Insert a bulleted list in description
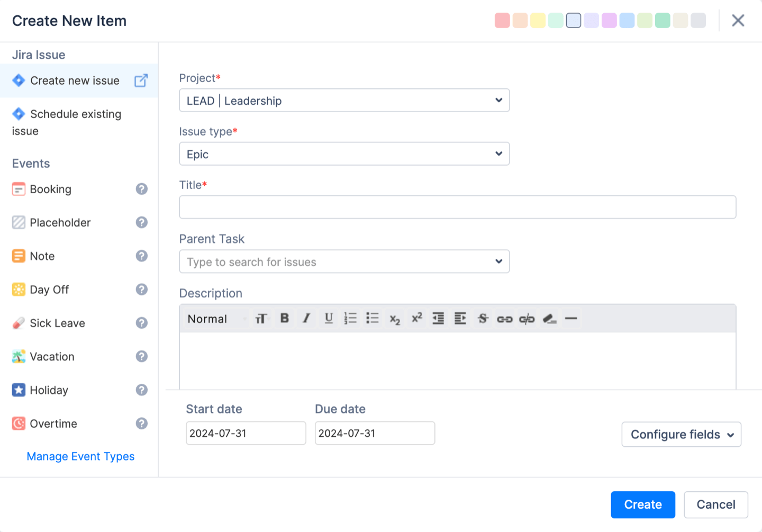The width and height of the screenshot is (762, 532). pos(373,318)
